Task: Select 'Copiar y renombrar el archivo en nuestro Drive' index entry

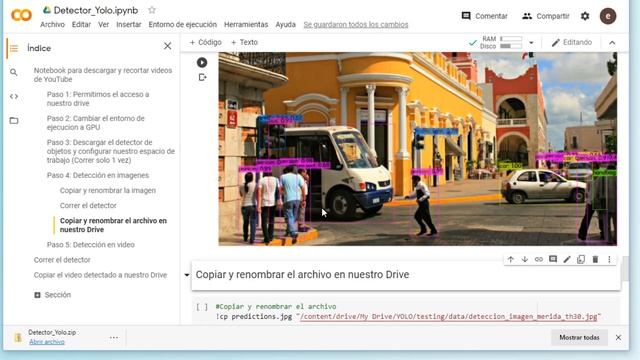Action: coord(113,225)
